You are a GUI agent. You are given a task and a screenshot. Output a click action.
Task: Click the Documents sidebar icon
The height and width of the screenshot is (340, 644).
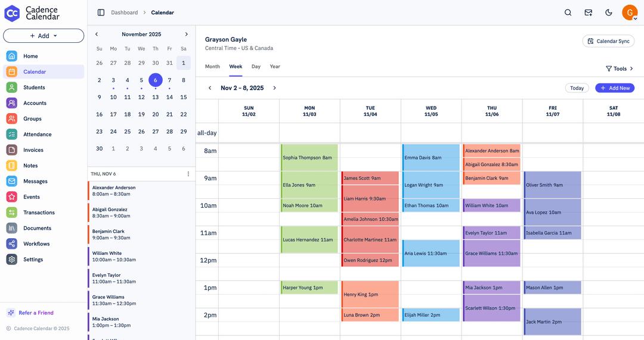pos(12,228)
